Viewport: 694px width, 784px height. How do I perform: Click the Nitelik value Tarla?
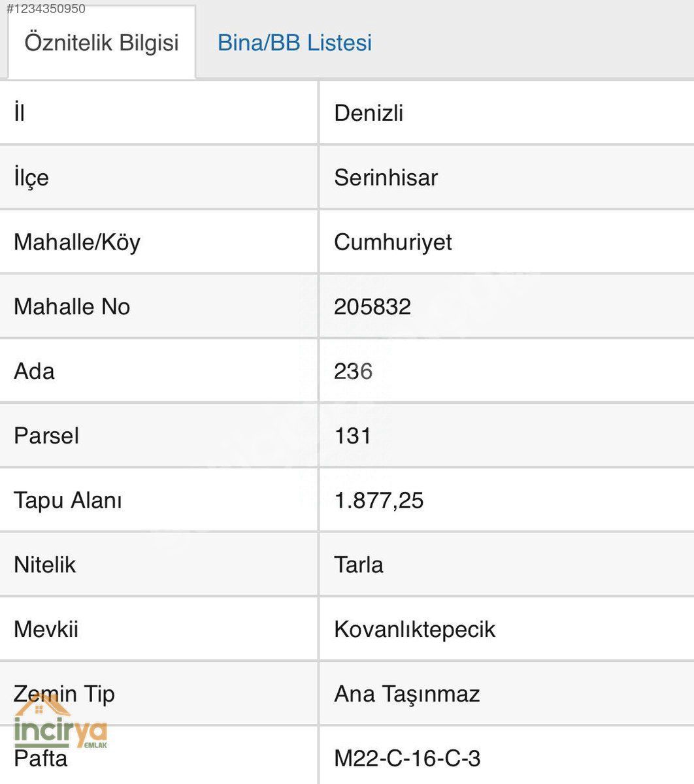[359, 565]
